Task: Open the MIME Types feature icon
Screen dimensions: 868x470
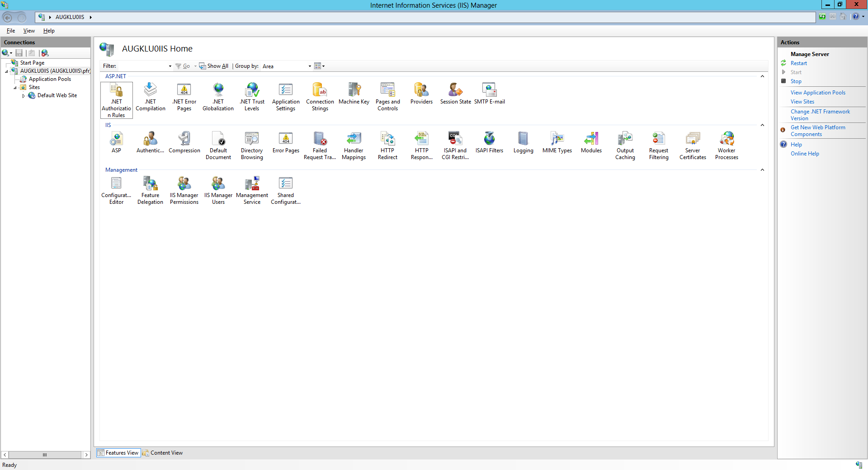Action: (x=557, y=143)
